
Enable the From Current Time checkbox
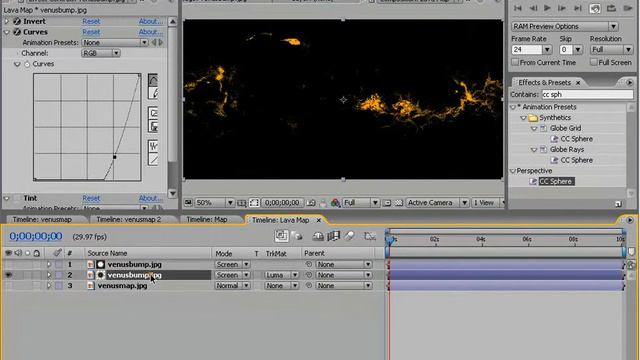(x=515, y=62)
